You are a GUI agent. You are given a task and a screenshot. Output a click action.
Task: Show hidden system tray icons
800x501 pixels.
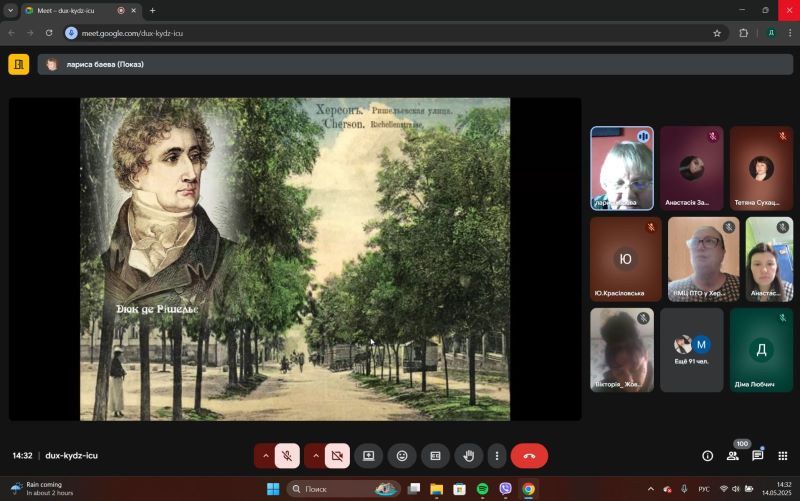[651, 489]
